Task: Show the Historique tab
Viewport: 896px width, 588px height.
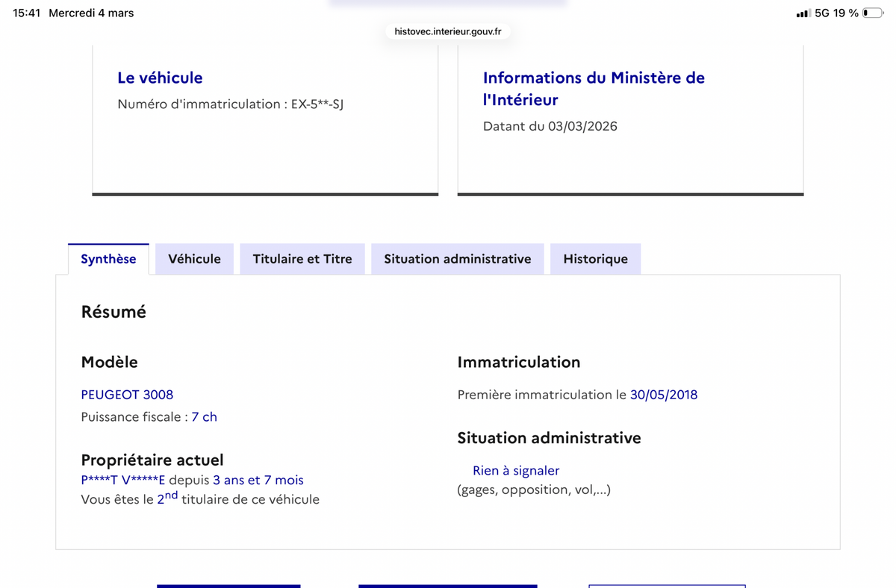Action: pos(595,259)
